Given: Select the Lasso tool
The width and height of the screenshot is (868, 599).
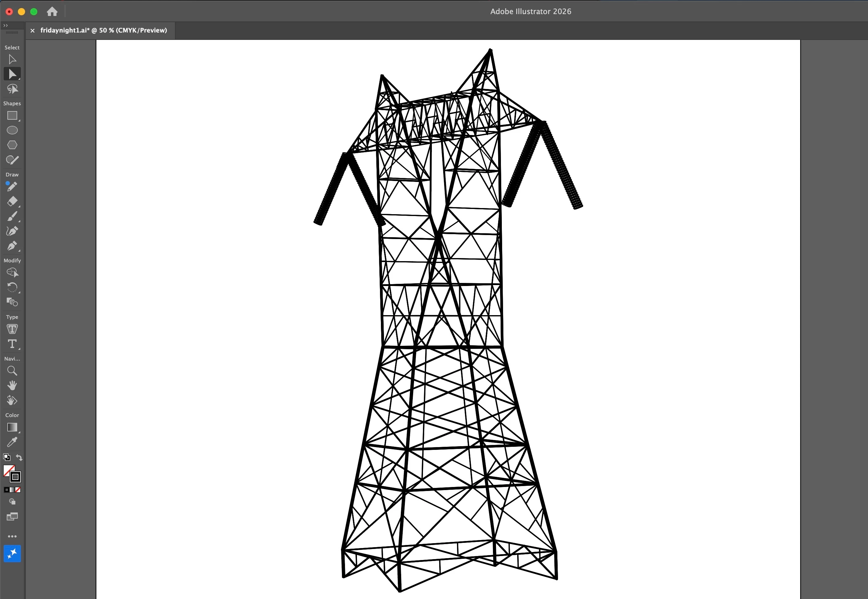Looking at the screenshot, I should click(12, 89).
